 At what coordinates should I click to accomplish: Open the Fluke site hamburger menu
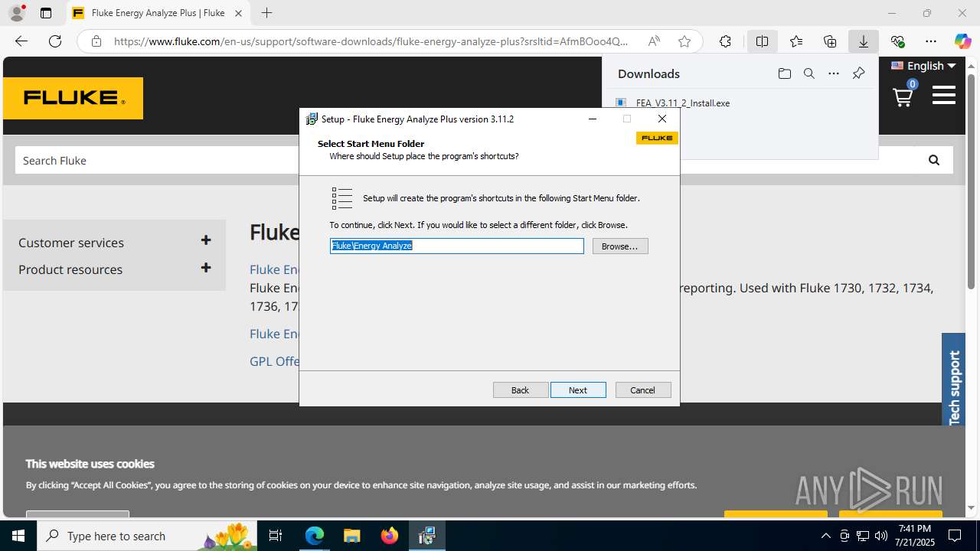(x=944, y=95)
